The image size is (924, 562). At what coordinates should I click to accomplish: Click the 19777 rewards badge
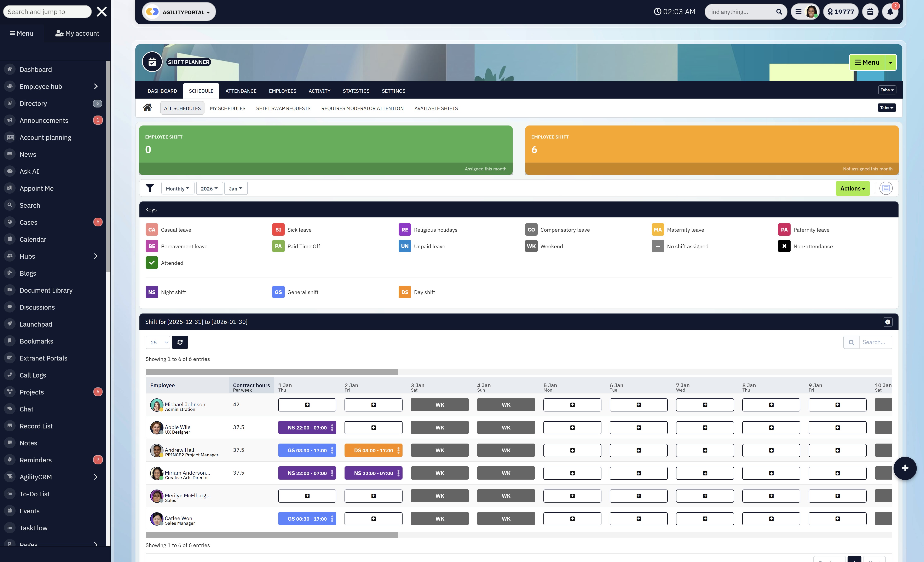[841, 12]
